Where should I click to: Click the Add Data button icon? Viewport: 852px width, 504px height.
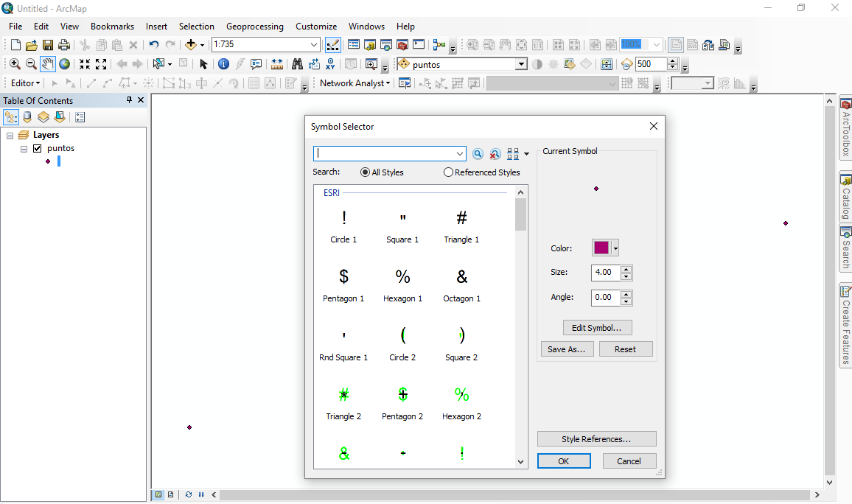point(192,45)
